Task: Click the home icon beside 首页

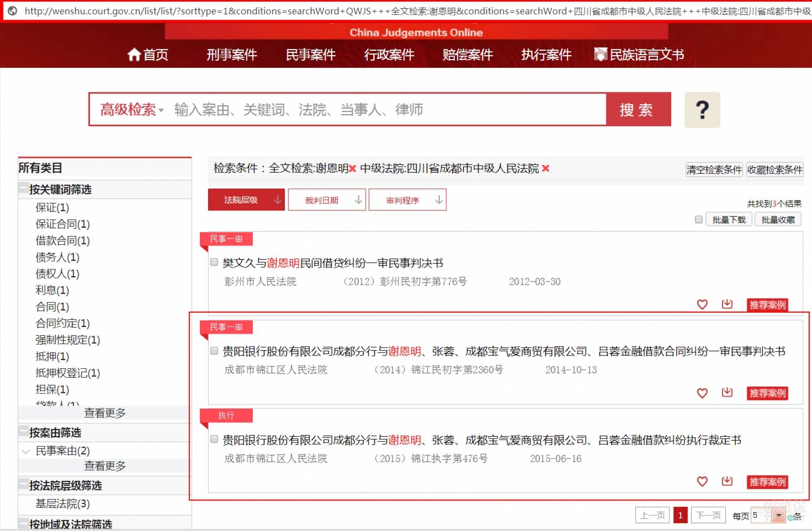Action: tap(134, 55)
